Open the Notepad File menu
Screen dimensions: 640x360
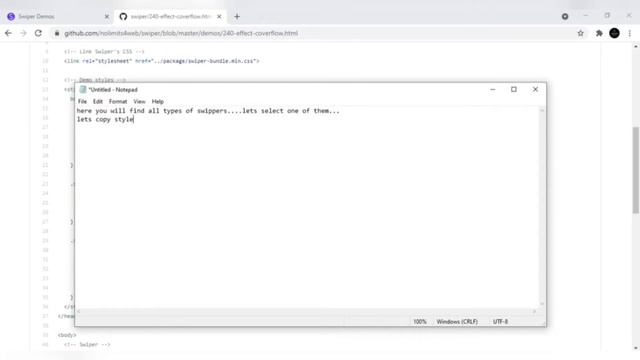[x=82, y=101]
